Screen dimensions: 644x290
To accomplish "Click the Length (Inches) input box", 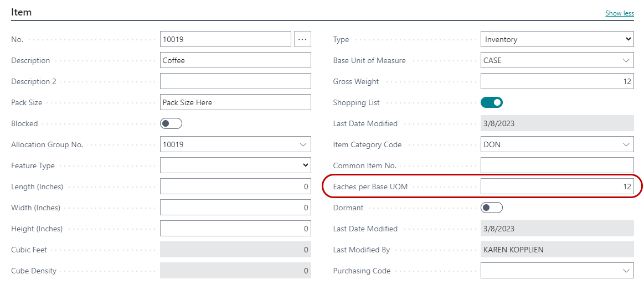I will 235,187.
